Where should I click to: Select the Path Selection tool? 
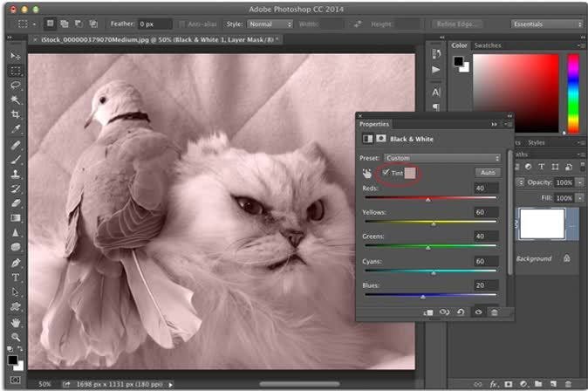[x=15, y=292]
